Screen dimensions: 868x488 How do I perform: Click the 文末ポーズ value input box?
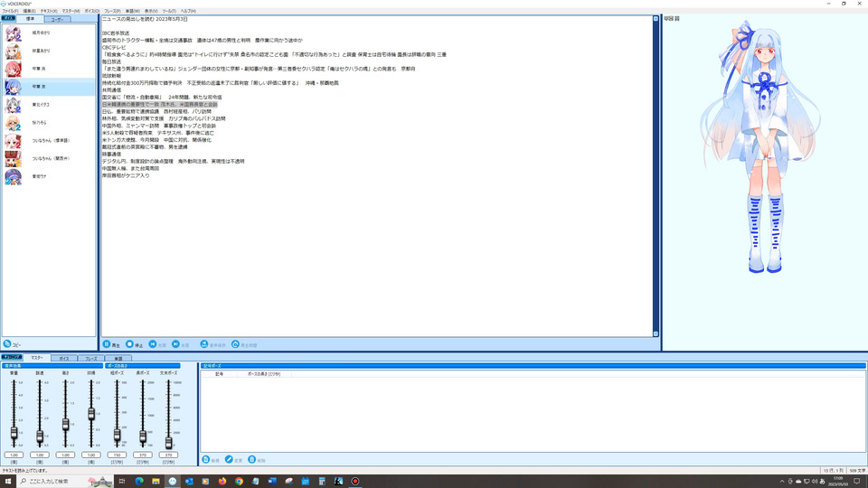coord(169,455)
